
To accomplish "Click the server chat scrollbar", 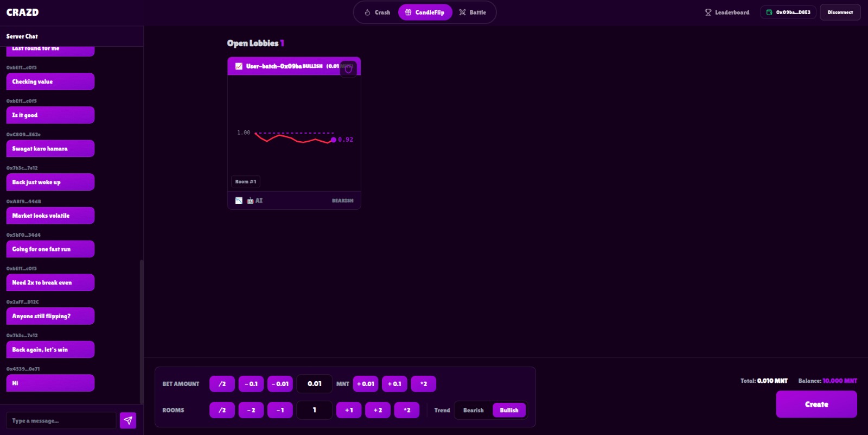I will pyautogui.click(x=142, y=331).
